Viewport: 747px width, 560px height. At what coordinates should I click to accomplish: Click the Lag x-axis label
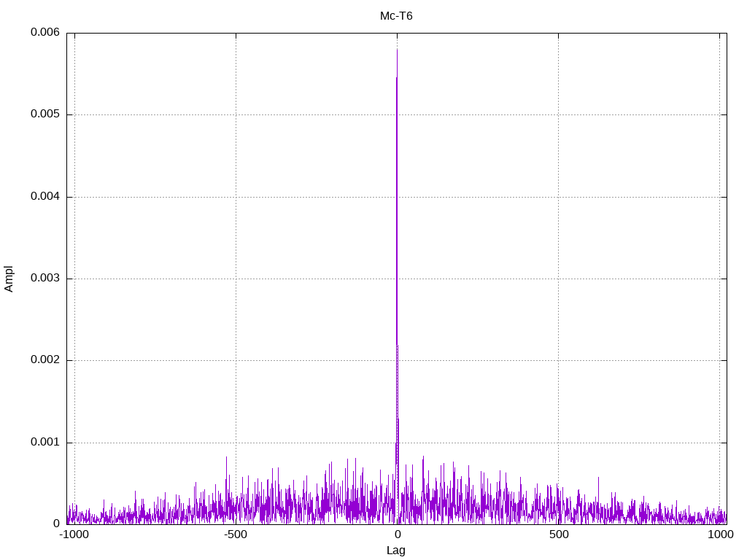(396, 551)
